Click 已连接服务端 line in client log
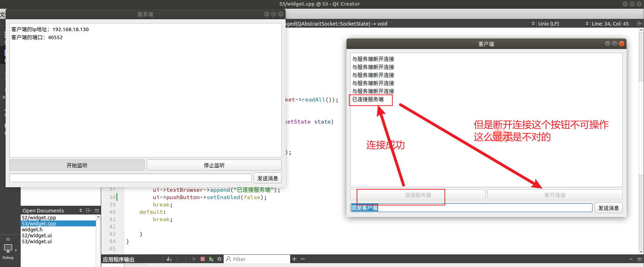 click(x=368, y=99)
